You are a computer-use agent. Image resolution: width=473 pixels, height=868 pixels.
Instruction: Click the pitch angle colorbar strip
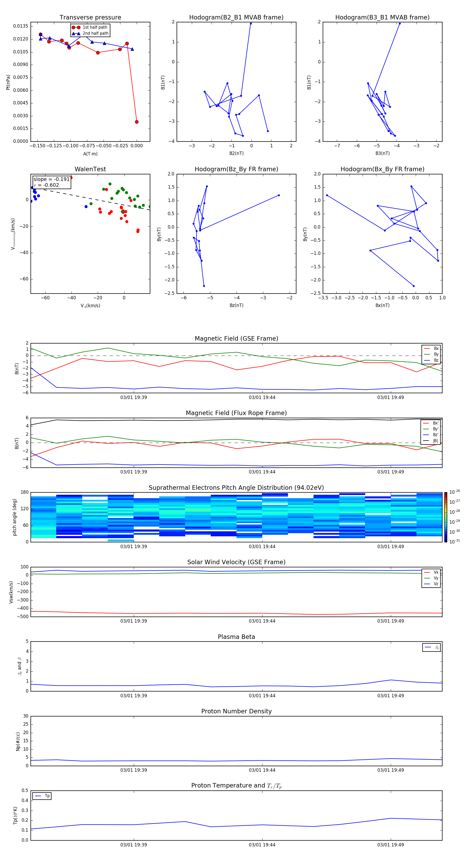tap(446, 517)
